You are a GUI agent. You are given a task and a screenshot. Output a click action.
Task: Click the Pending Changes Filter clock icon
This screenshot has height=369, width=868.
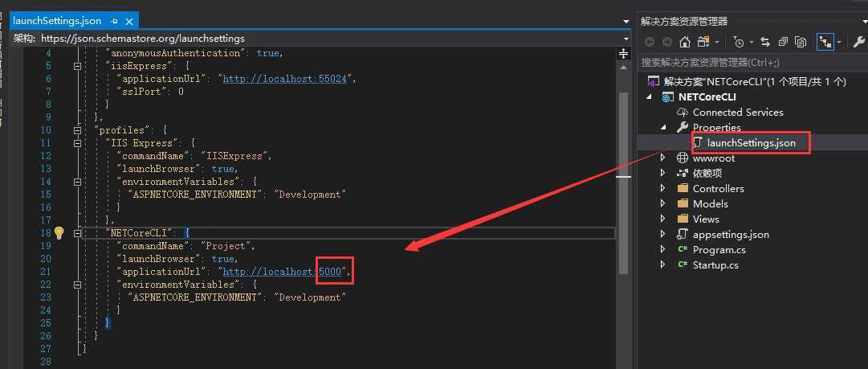point(739,42)
